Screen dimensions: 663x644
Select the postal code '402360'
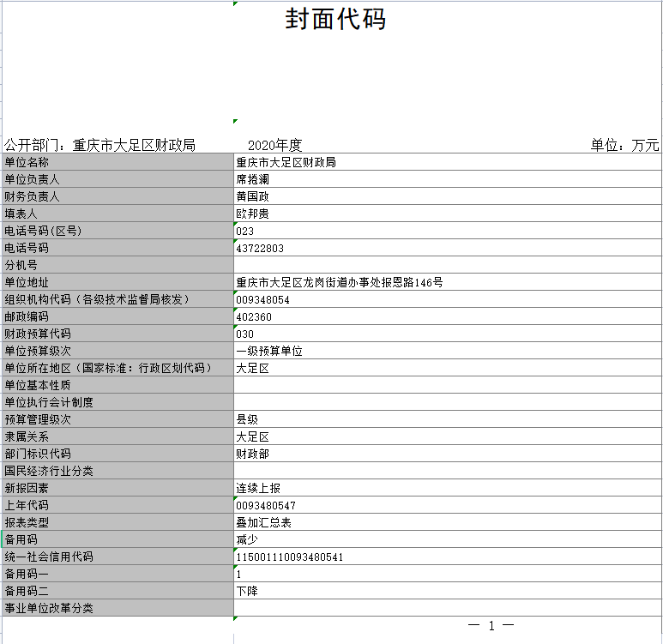pos(254,316)
